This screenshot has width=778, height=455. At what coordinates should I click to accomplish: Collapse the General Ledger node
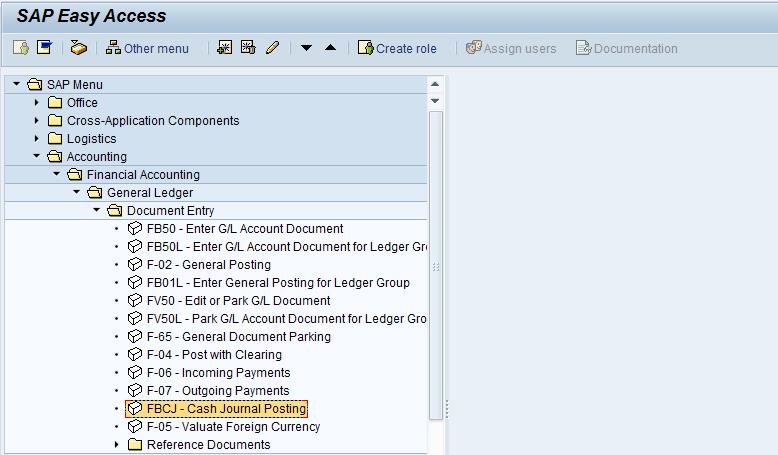77,193
